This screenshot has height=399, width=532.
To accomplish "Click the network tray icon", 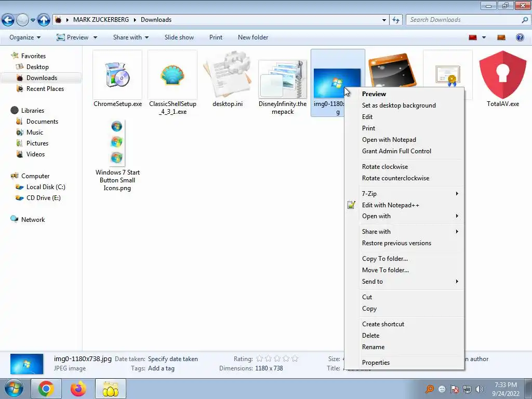I will tap(467, 389).
